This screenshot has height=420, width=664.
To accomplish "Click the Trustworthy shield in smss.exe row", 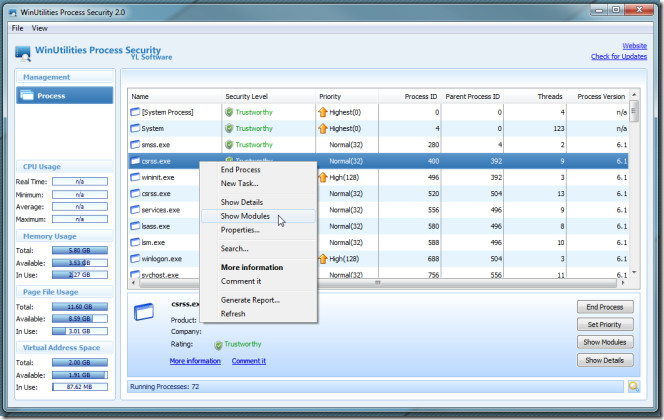I will coord(229,145).
